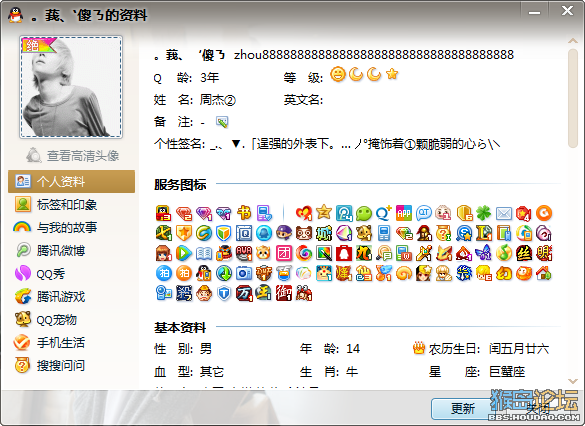Click the Q龄 value "3年"
This screenshot has height=426, width=585.
pos(209,78)
